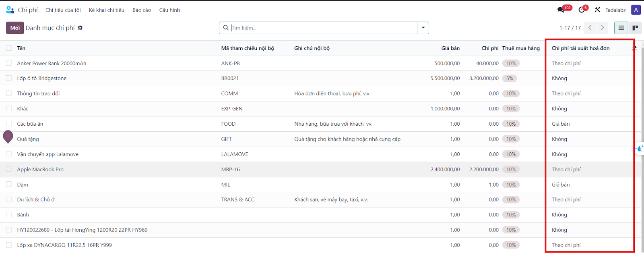Open Chi tiêu của tôi menu
This screenshot has width=644, height=253.
(63, 10)
